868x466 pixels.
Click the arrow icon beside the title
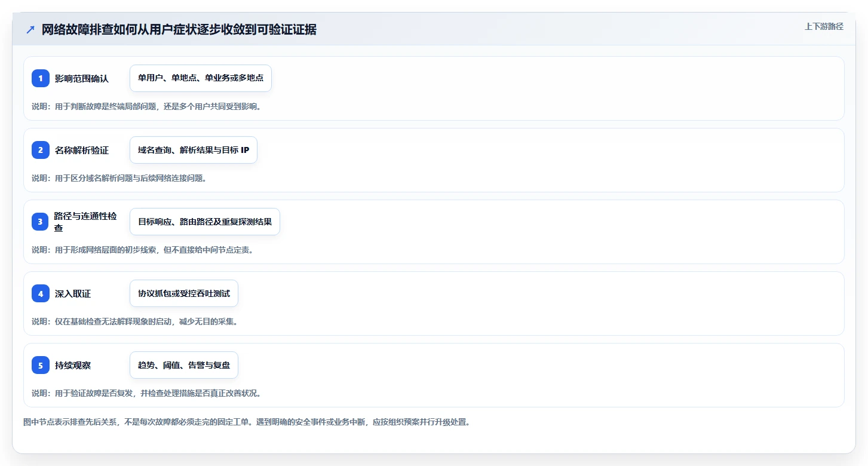coord(30,30)
